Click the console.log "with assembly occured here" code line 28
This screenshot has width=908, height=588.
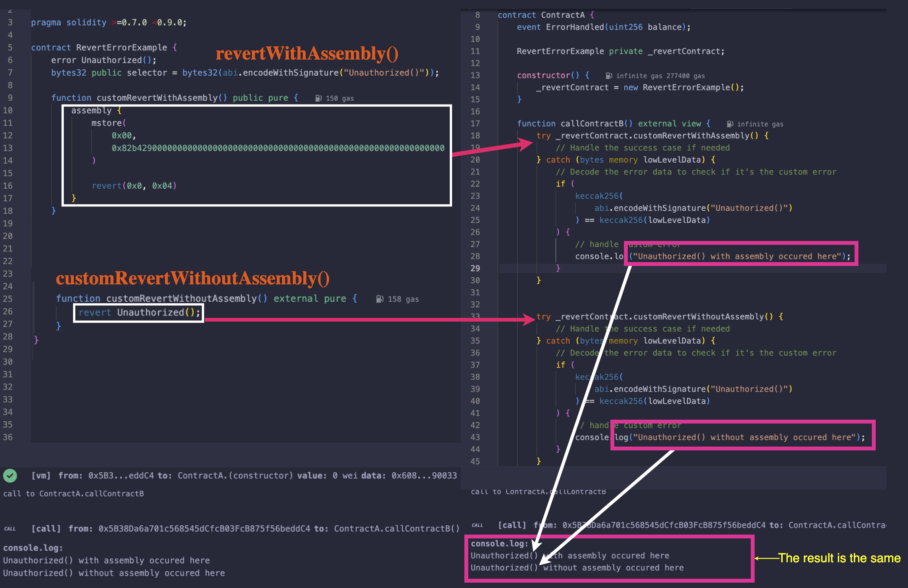713,256
